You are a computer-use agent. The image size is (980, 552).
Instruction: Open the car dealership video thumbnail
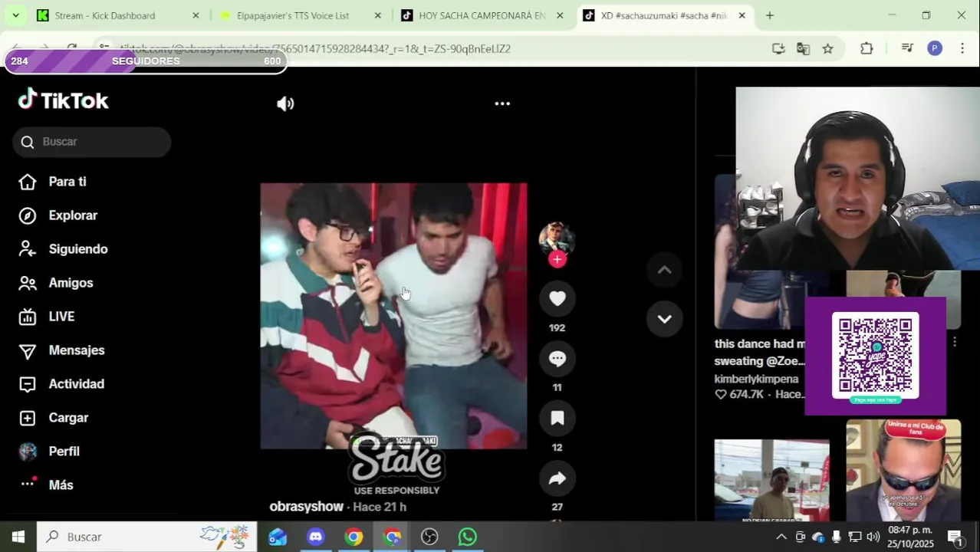click(x=772, y=480)
